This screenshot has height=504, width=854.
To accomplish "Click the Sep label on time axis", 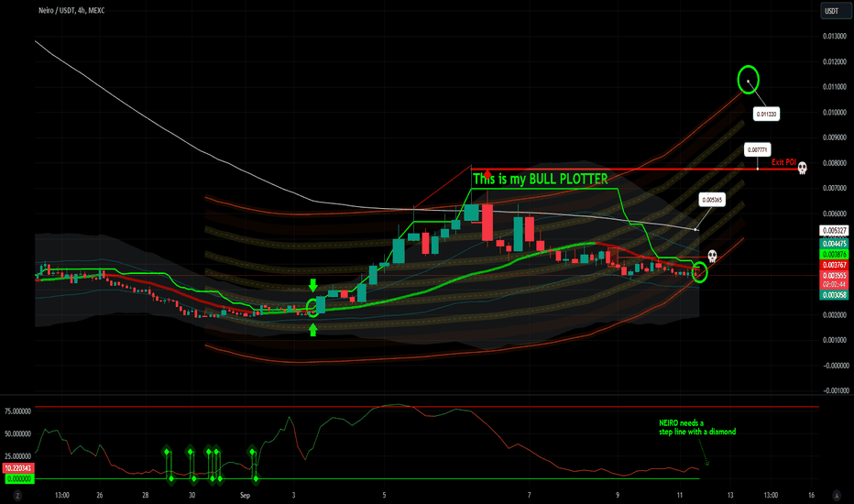I will [x=245, y=495].
